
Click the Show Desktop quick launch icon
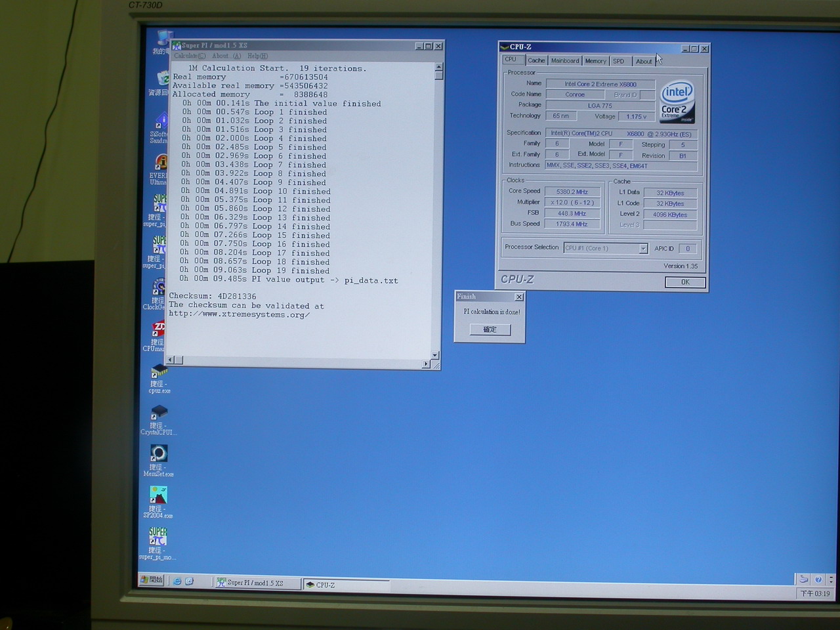click(x=190, y=581)
